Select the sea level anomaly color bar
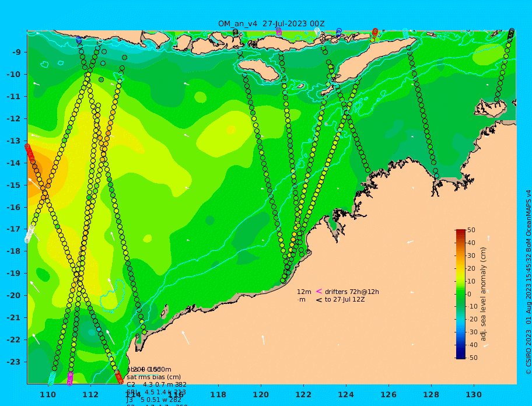Viewport: 532px width, 406px height. tap(460, 294)
